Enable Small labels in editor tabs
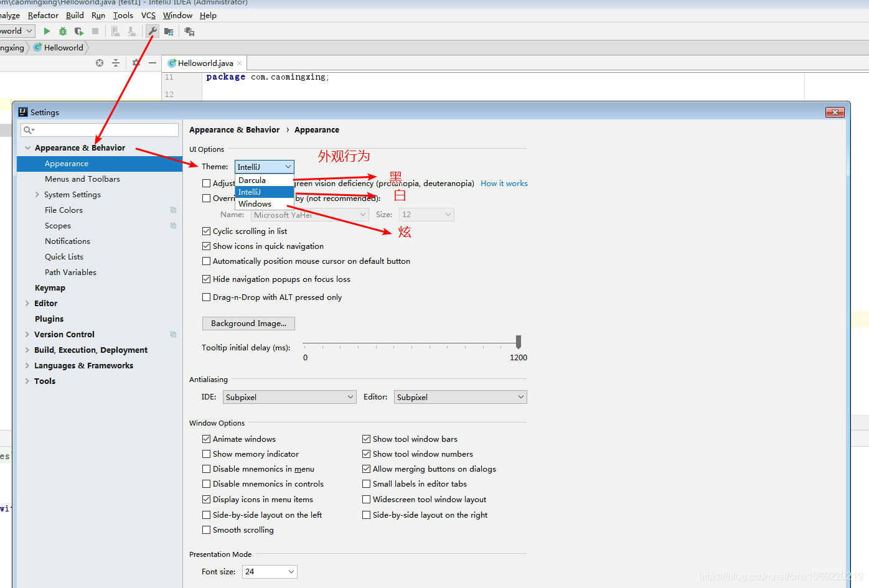The height and width of the screenshot is (588, 869). pyautogui.click(x=366, y=484)
